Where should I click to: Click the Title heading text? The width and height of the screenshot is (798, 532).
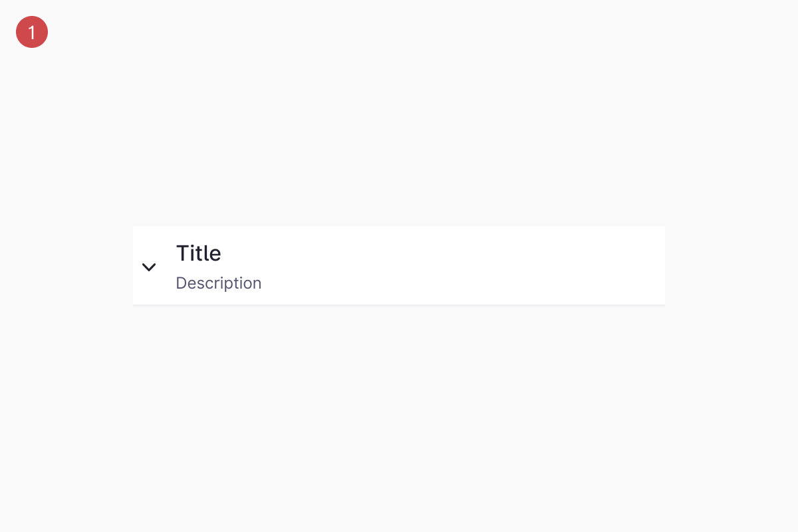(198, 253)
